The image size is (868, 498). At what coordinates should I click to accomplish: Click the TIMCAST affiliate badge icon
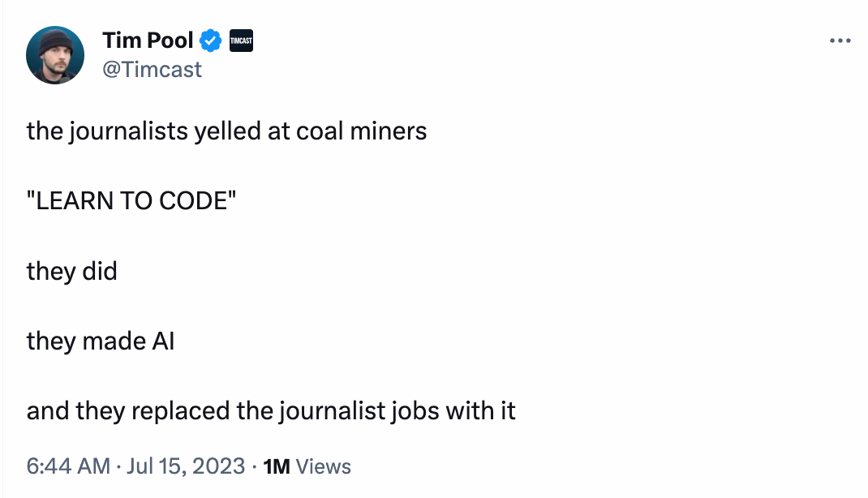pos(242,41)
